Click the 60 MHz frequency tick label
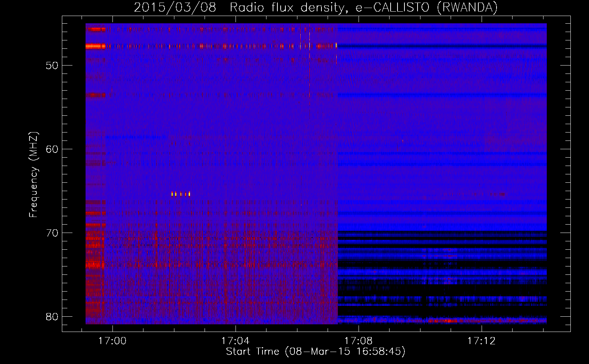 pyautogui.click(x=52, y=150)
